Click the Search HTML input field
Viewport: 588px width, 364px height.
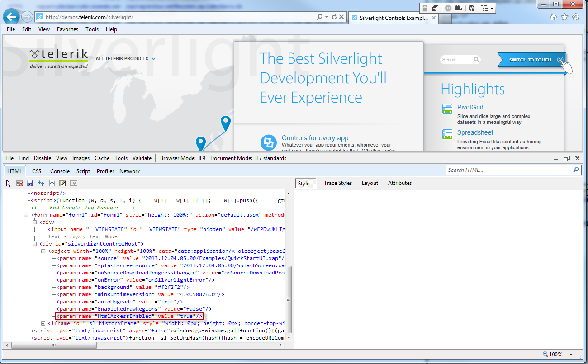(x=508, y=170)
